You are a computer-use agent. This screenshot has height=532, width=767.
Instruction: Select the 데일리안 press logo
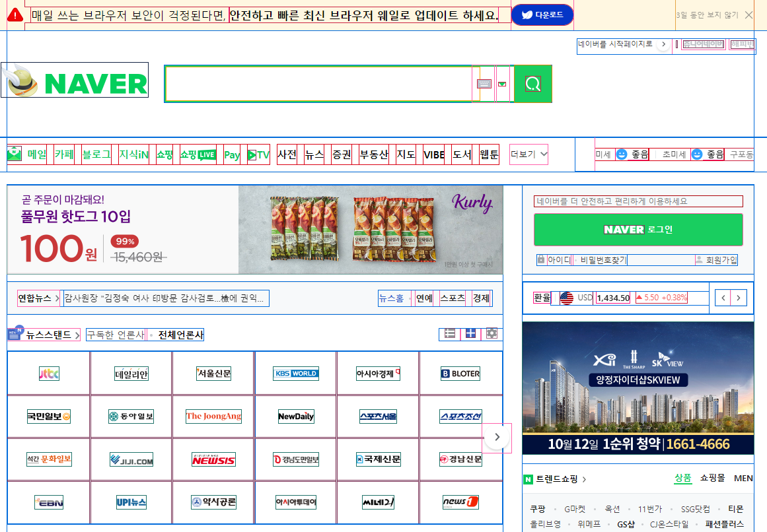click(x=131, y=373)
